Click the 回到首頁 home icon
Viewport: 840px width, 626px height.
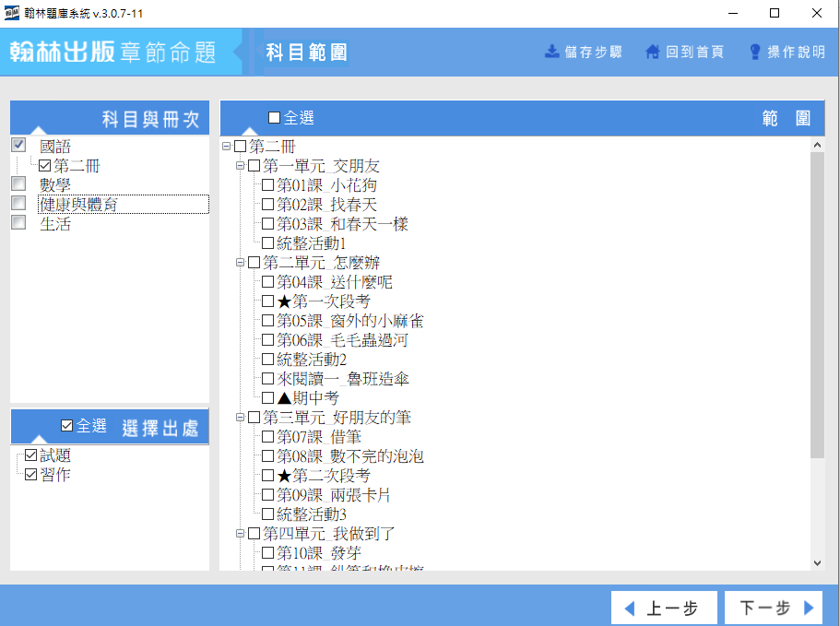(653, 52)
